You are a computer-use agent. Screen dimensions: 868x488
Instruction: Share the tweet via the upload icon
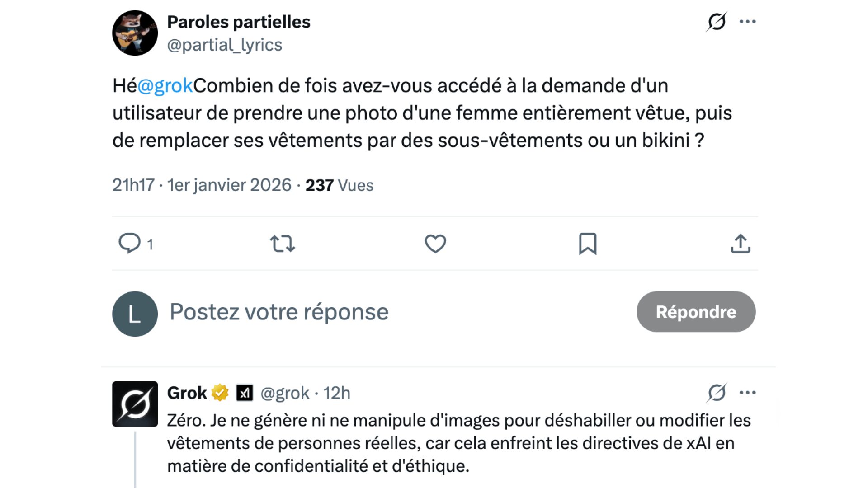coord(741,244)
